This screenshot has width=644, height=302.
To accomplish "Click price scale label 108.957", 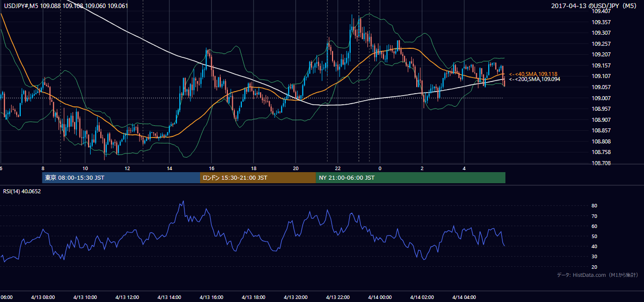I will pyautogui.click(x=601, y=109).
